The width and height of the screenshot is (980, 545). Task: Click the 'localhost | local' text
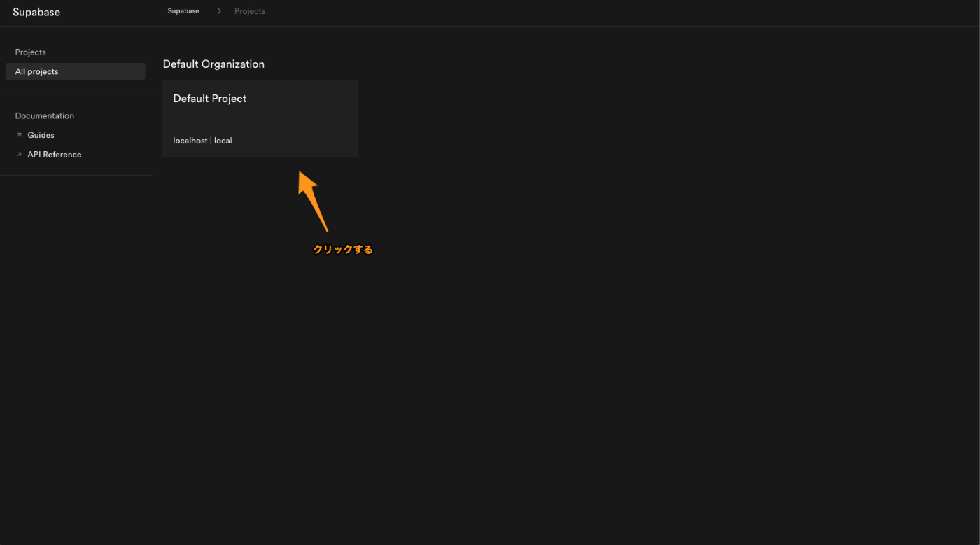point(202,141)
